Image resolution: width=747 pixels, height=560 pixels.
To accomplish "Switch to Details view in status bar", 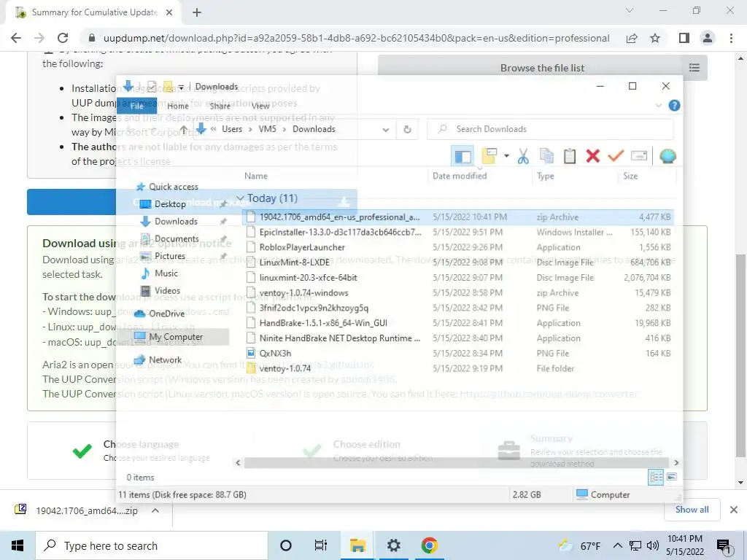I will point(656,477).
